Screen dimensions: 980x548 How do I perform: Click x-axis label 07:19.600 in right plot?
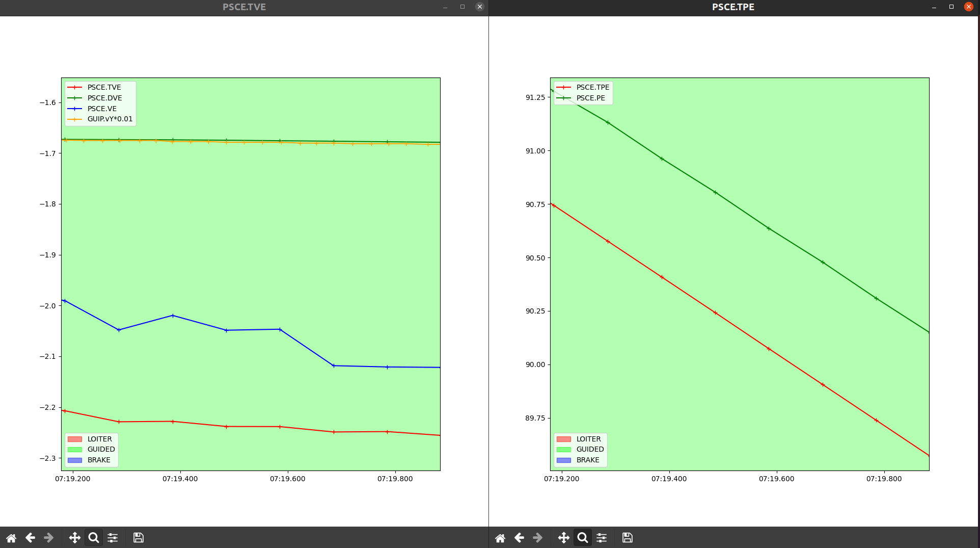tap(777, 479)
